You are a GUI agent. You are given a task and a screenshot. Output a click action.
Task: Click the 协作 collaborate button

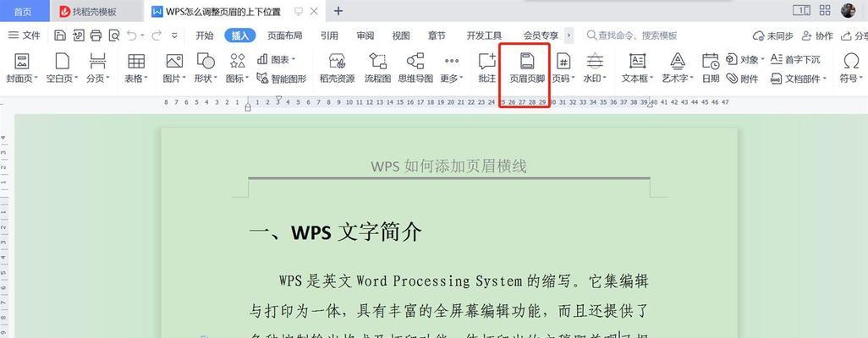pyautogui.click(x=817, y=35)
